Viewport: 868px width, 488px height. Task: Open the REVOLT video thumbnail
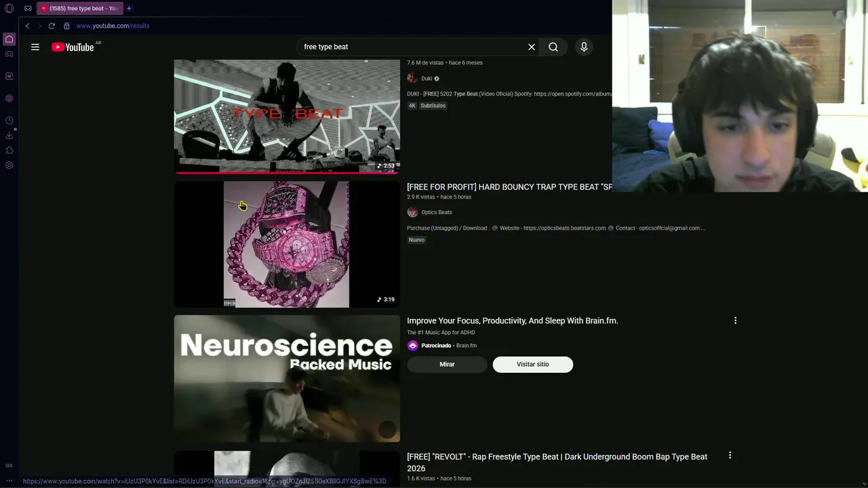pos(287,469)
